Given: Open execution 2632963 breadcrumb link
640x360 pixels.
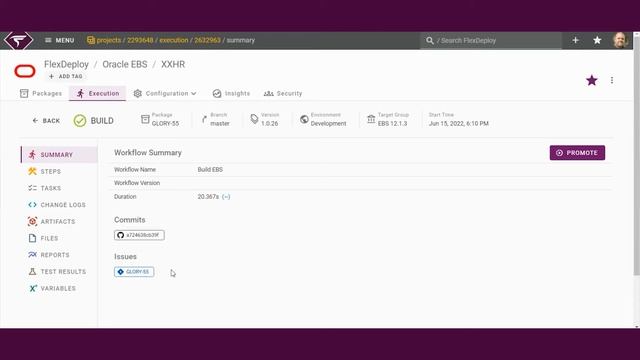Looking at the screenshot, I should [207, 40].
